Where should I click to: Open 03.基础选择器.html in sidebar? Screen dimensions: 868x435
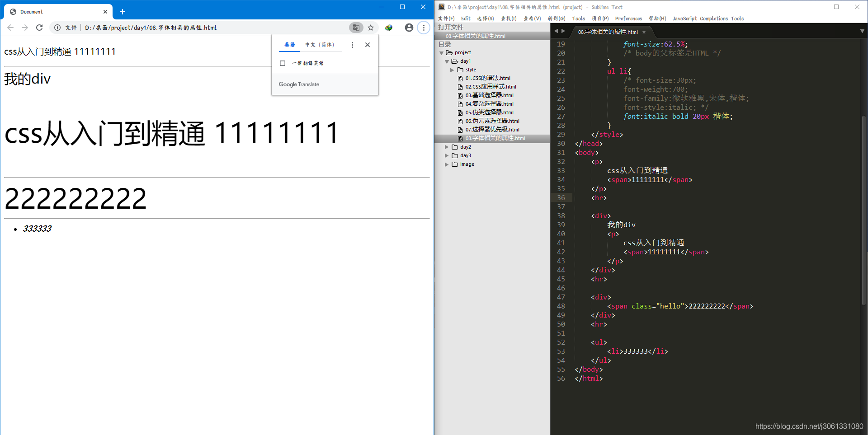tap(489, 95)
